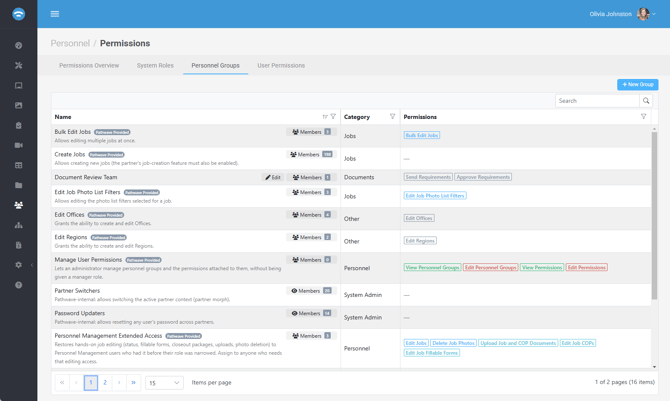The width and height of the screenshot is (670, 401).
Task: Click the green View Personnel Groups tag
Action: (432, 268)
